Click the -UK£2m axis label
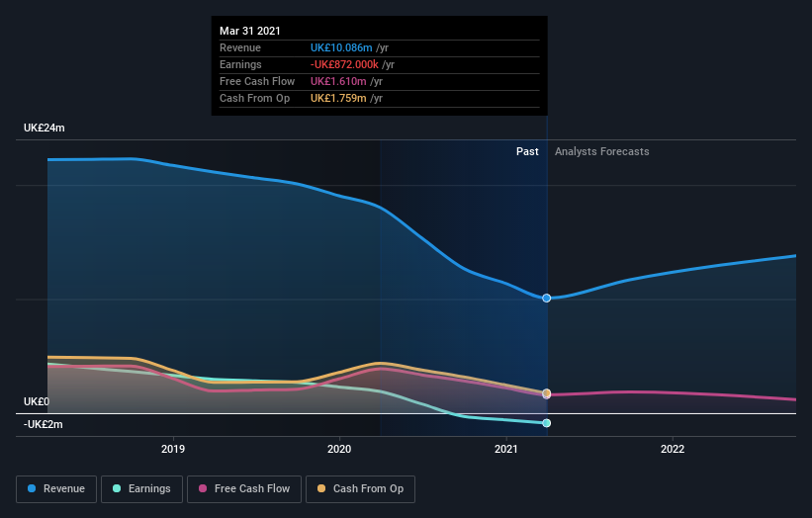Image resolution: width=812 pixels, height=518 pixels. pyautogui.click(x=43, y=424)
